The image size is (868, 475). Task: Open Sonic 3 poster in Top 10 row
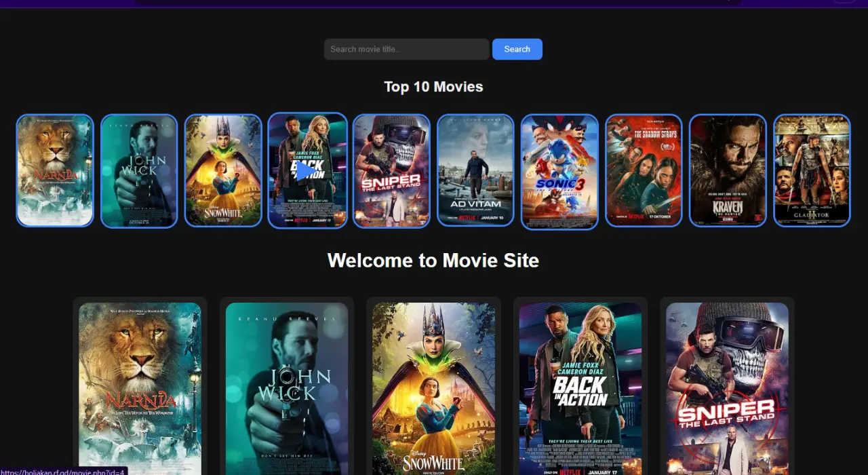click(559, 172)
